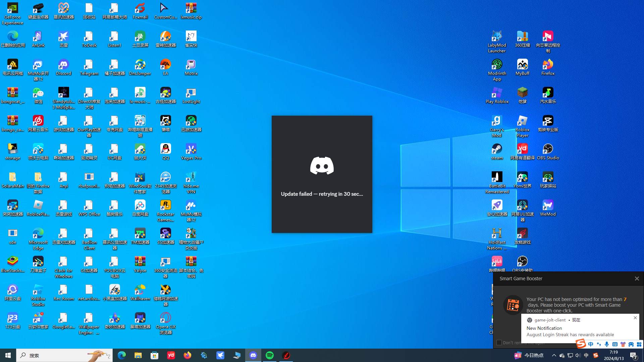Click the volume speaker tray icon
This screenshot has height=362, width=644.
(x=578, y=355)
